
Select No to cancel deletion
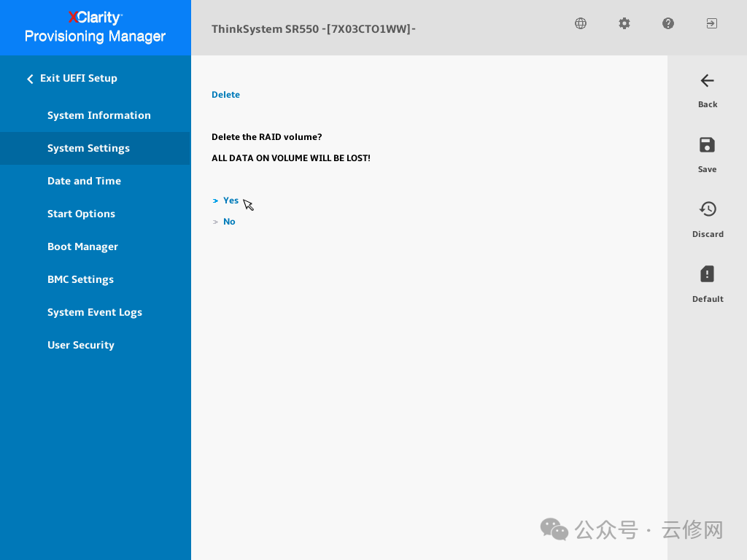click(x=229, y=222)
